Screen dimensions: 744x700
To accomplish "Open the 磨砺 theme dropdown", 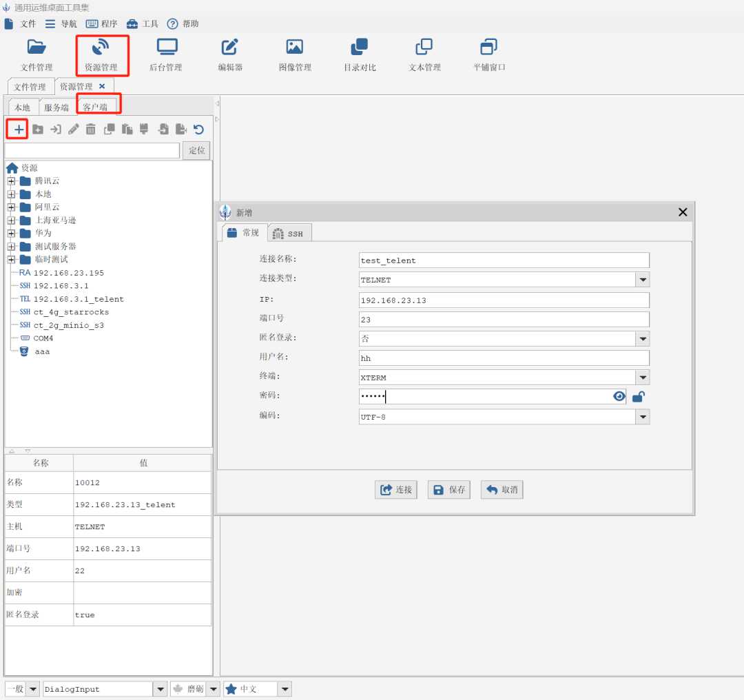I will click(214, 689).
